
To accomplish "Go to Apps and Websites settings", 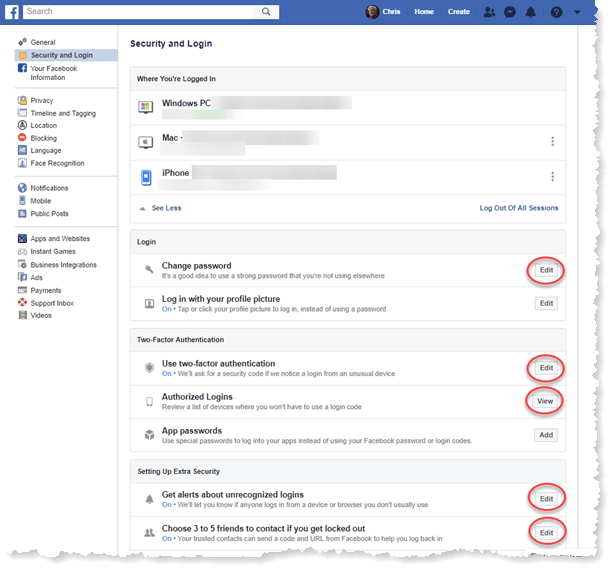I will (x=60, y=239).
